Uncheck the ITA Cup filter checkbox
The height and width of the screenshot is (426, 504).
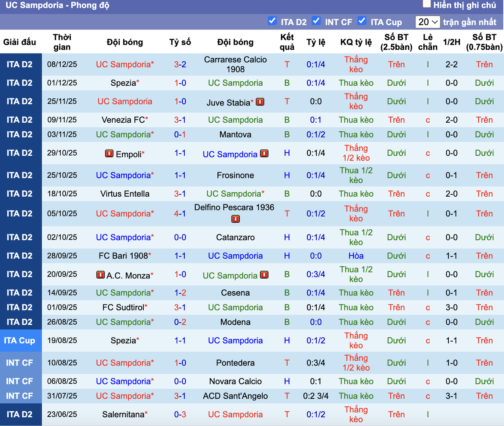click(362, 21)
